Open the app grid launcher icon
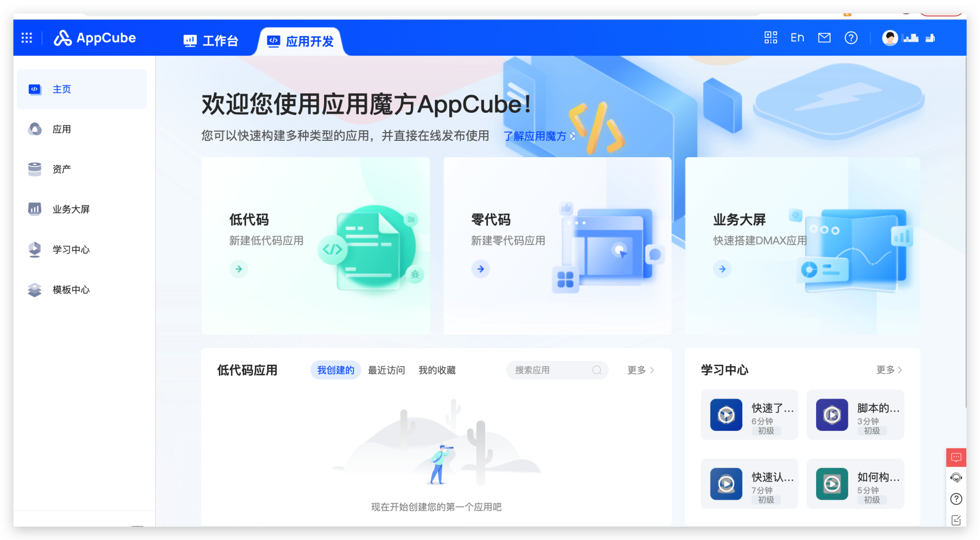The image size is (980, 540). coord(27,38)
